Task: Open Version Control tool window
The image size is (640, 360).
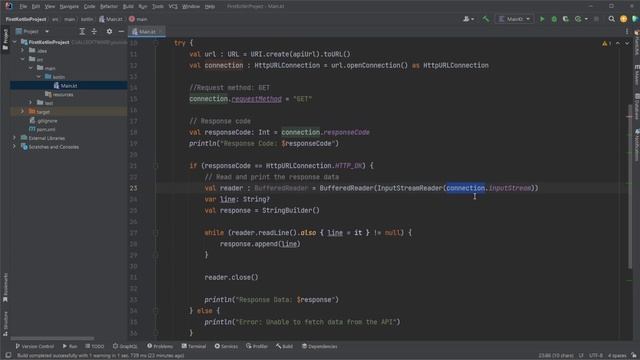Action: [35, 346]
